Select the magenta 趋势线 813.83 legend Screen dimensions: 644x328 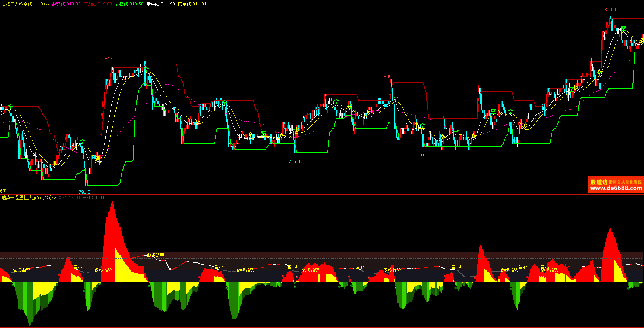coord(66,4)
